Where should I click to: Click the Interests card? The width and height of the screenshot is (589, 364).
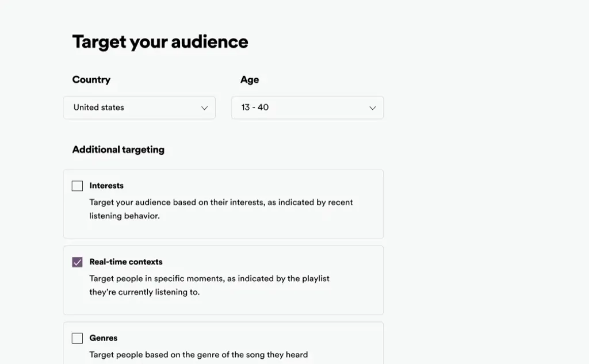(223, 204)
